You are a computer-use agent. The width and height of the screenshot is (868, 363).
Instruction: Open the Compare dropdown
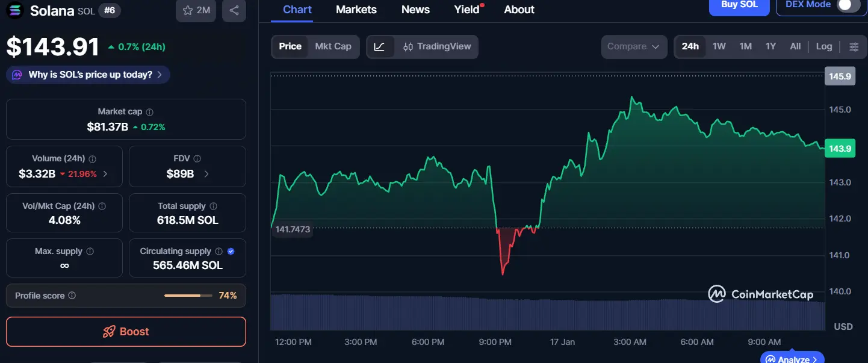click(634, 46)
